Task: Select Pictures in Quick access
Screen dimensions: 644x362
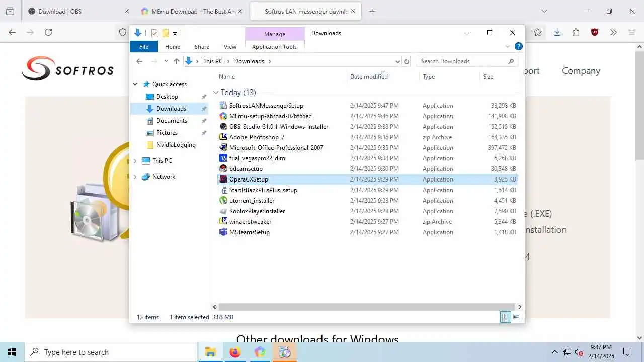Action: coord(167,133)
